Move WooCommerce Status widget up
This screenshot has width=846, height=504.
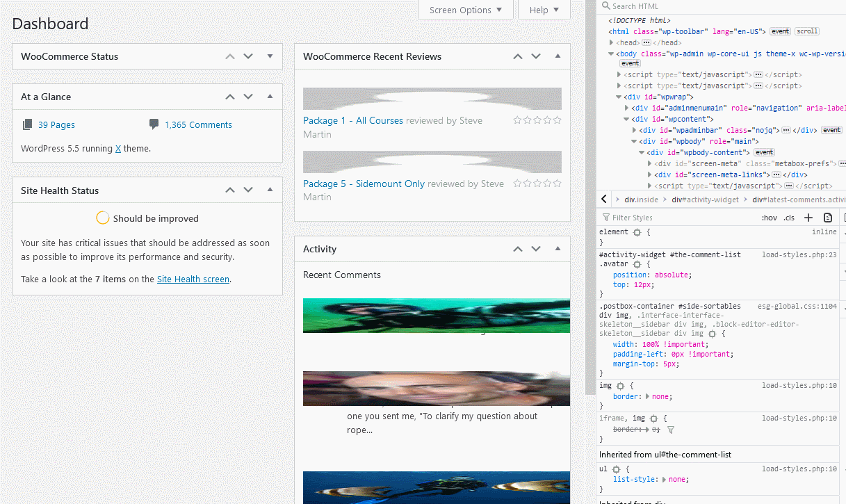(230, 56)
